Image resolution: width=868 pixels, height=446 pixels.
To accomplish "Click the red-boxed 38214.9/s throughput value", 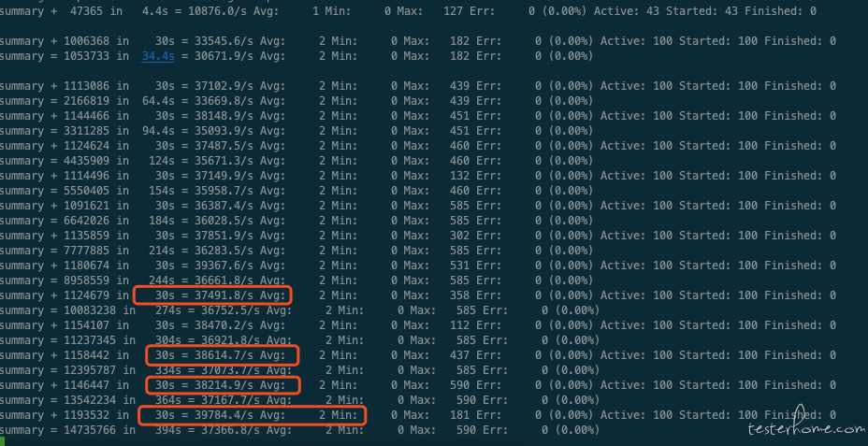I will pos(222,385).
